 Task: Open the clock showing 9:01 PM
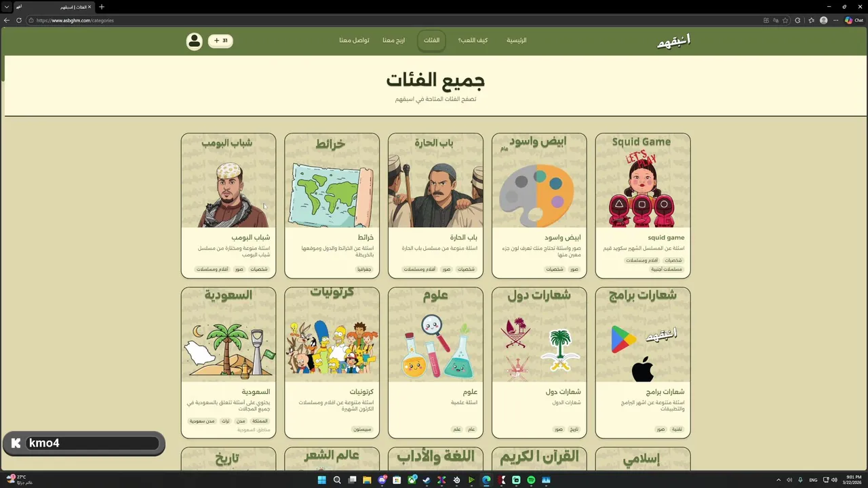click(x=853, y=480)
